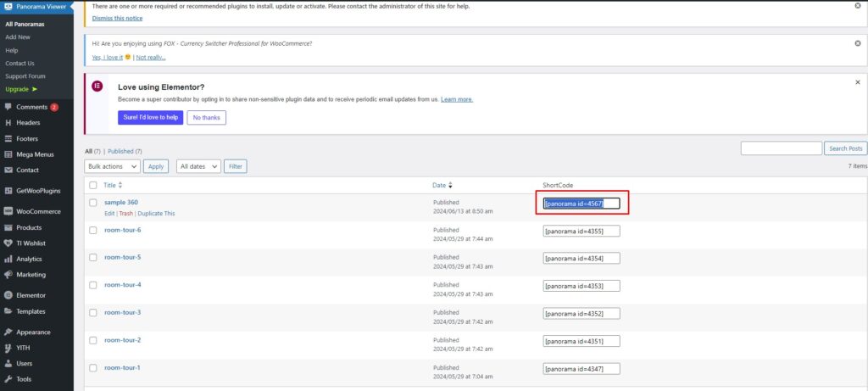Viewport: 868px width, 391px height.
Task: Open WooCommerce via its sidebar icon
Action: coord(8,211)
